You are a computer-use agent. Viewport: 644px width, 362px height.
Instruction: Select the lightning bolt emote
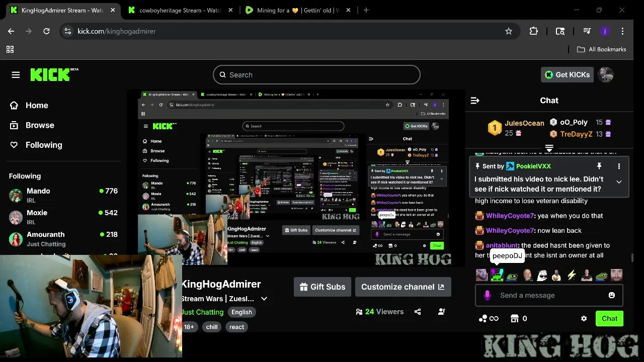(x=572, y=275)
